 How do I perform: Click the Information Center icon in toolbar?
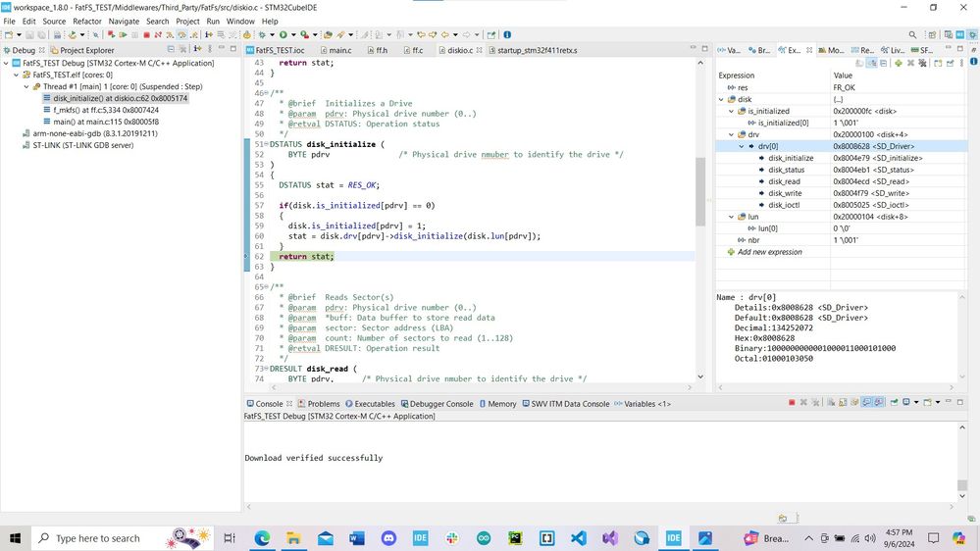(x=507, y=35)
